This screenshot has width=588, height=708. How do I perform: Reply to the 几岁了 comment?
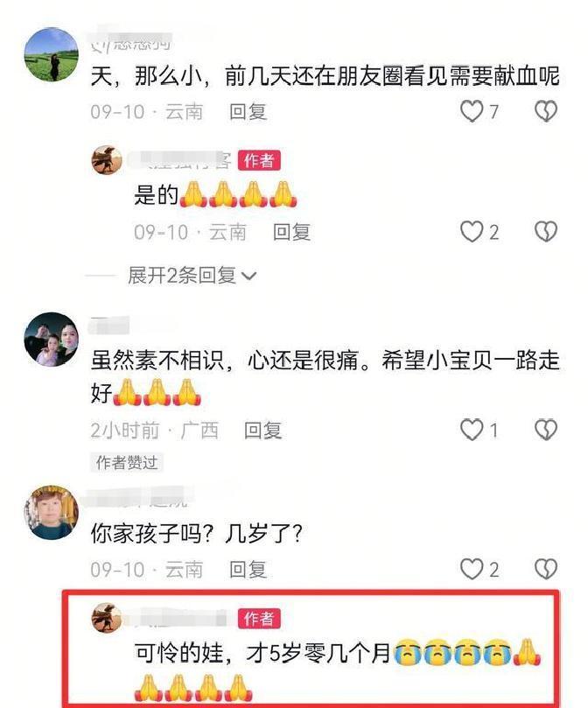click(x=248, y=570)
